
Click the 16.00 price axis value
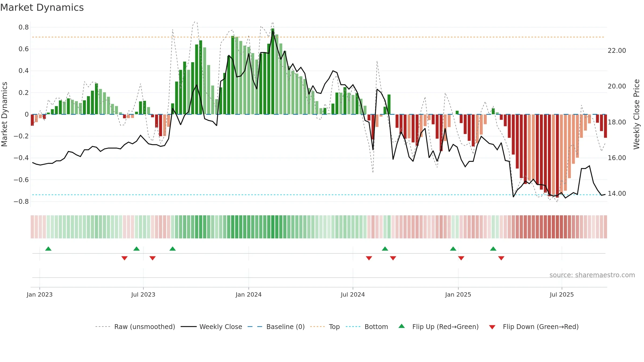[x=617, y=158]
